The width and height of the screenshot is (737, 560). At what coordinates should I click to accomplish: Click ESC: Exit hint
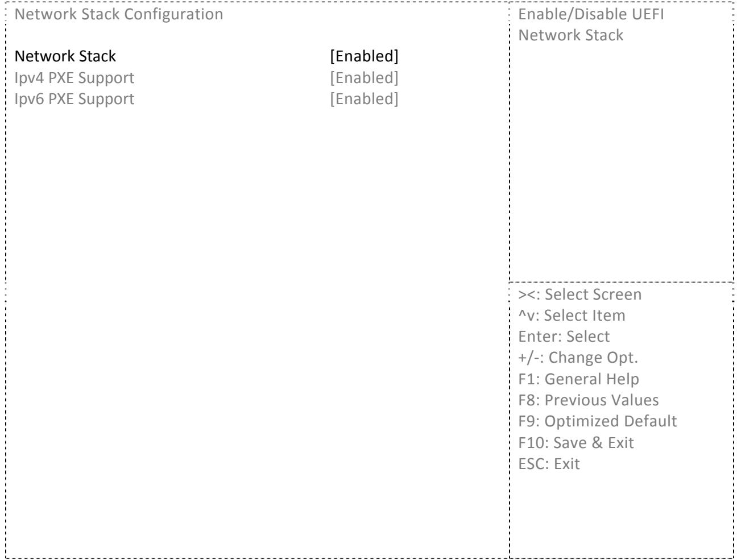pyautogui.click(x=549, y=464)
